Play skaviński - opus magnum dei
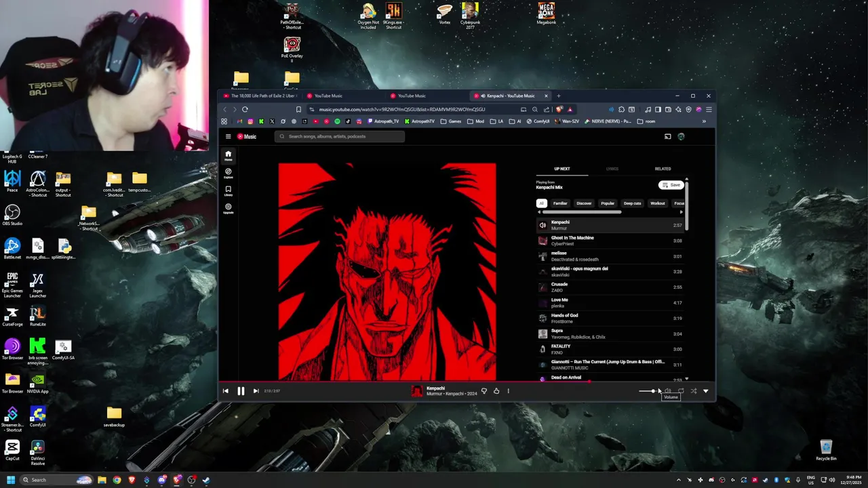This screenshot has width=868, height=488. [x=610, y=272]
